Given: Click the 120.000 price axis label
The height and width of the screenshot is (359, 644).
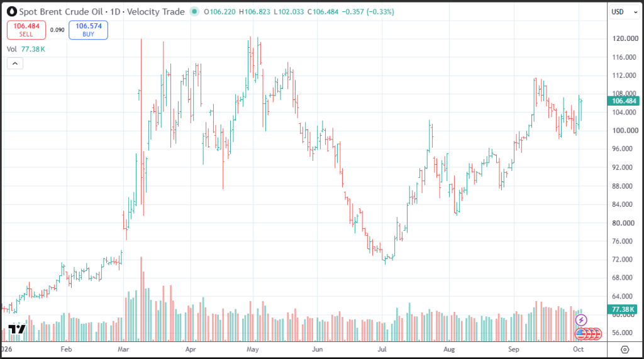Looking at the screenshot, I should (x=625, y=38).
